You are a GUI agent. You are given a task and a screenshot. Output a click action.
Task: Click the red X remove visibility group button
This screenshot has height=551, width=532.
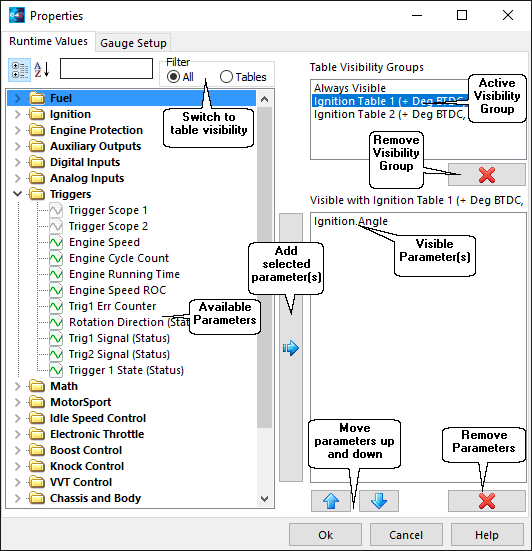tap(487, 175)
